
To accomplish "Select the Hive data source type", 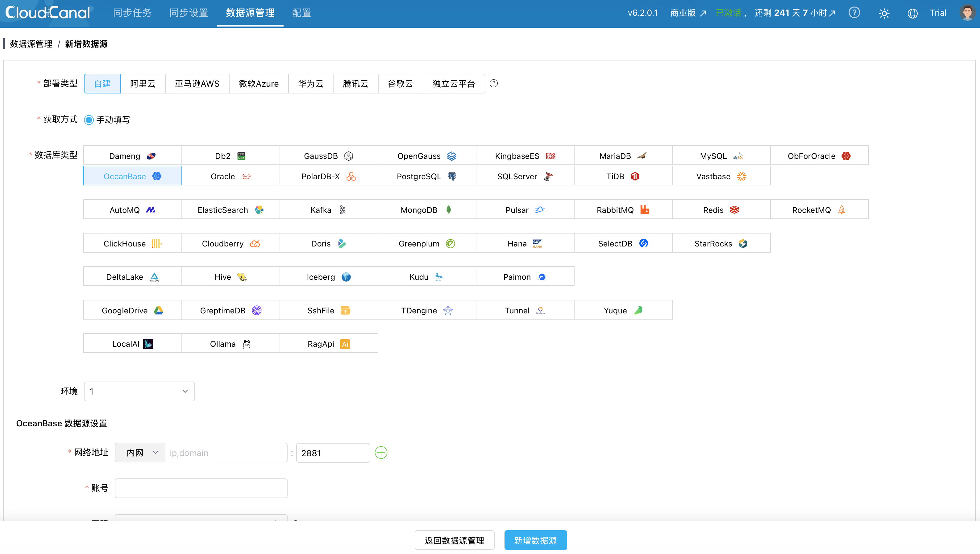I will pyautogui.click(x=230, y=277).
